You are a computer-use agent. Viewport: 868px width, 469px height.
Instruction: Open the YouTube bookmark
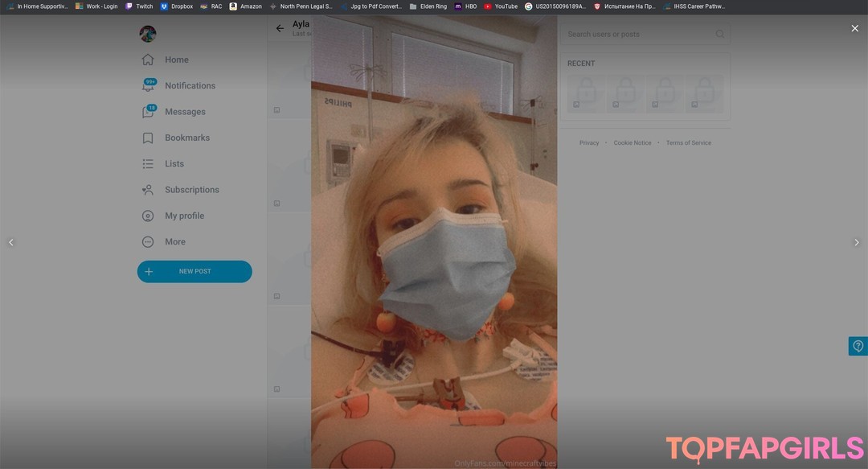click(501, 6)
